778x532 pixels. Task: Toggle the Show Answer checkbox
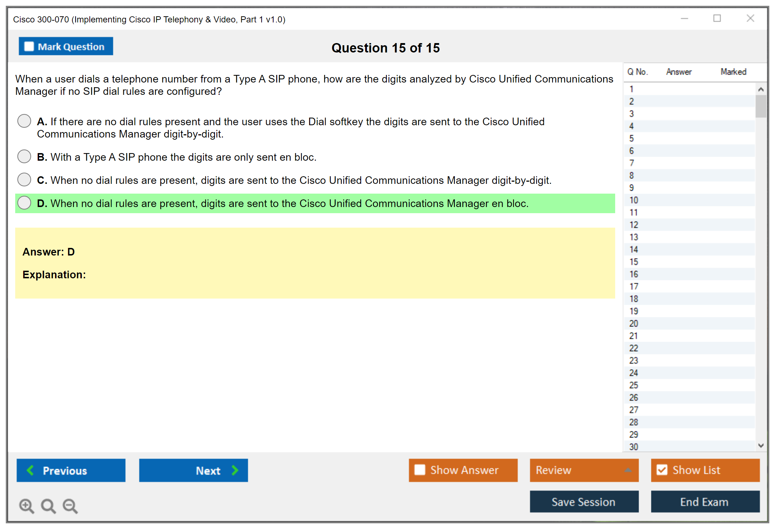click(420, 470)
